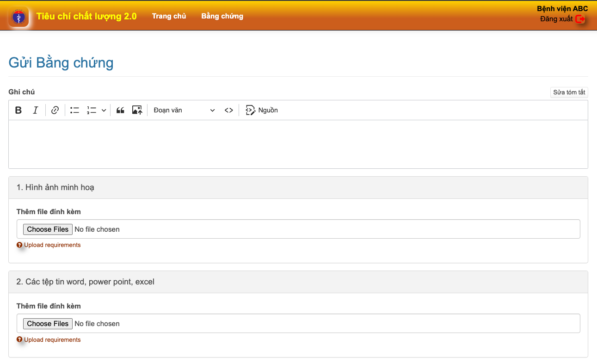Expand Upload requirements under Hình ảnh minh hoạ
This screenshot has width=597, height=364.
click(52, 245)
